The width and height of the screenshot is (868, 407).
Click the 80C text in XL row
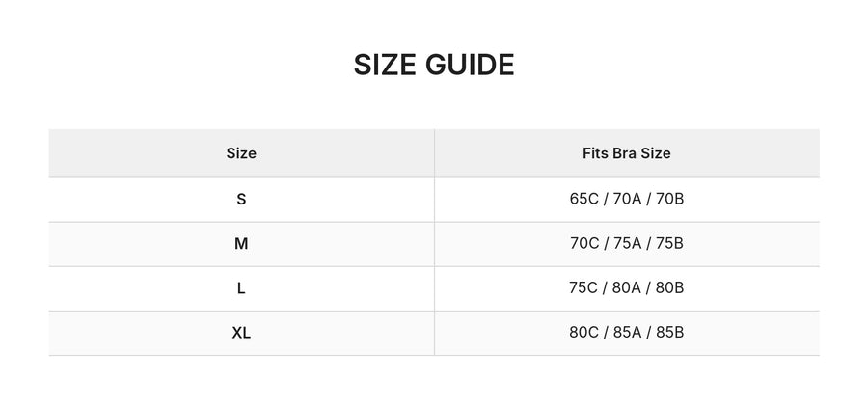[584, 332]
